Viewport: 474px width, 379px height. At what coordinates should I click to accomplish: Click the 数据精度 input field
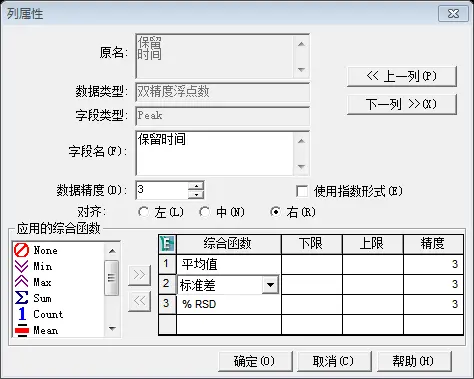162,190
